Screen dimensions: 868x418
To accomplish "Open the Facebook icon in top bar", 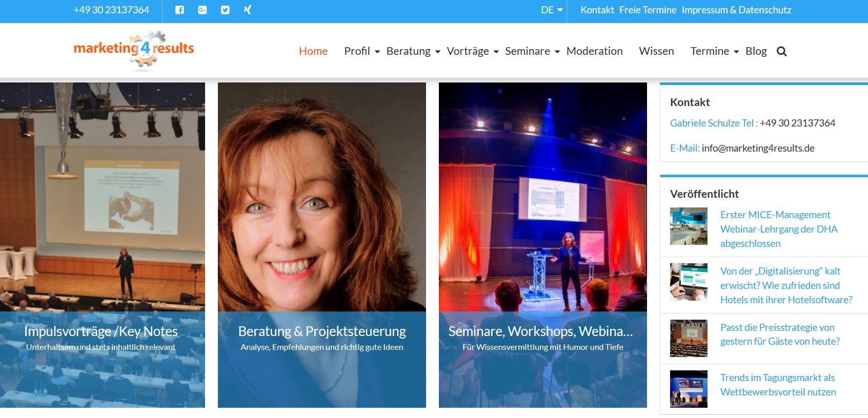I will pyautogui.click(x=179, y=10).
